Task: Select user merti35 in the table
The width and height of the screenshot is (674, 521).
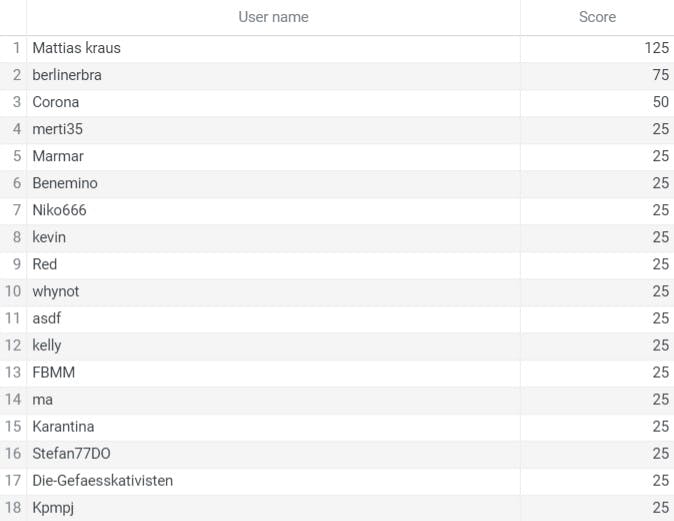Action: 58,129
